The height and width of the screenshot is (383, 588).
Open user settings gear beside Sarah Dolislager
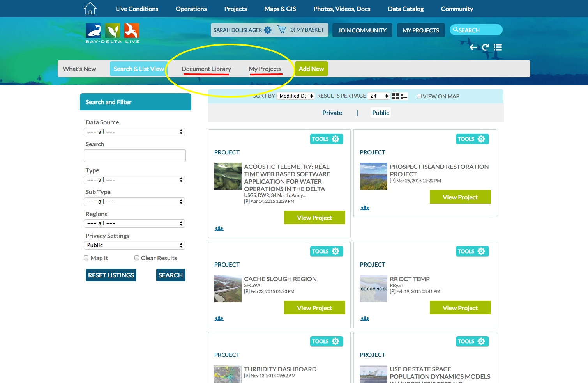pos(268,30)
